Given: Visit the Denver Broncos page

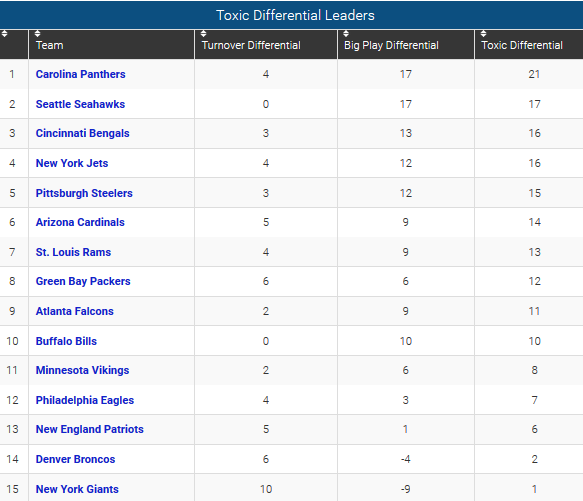Looking at the screenshot, I should click(75, 459).
